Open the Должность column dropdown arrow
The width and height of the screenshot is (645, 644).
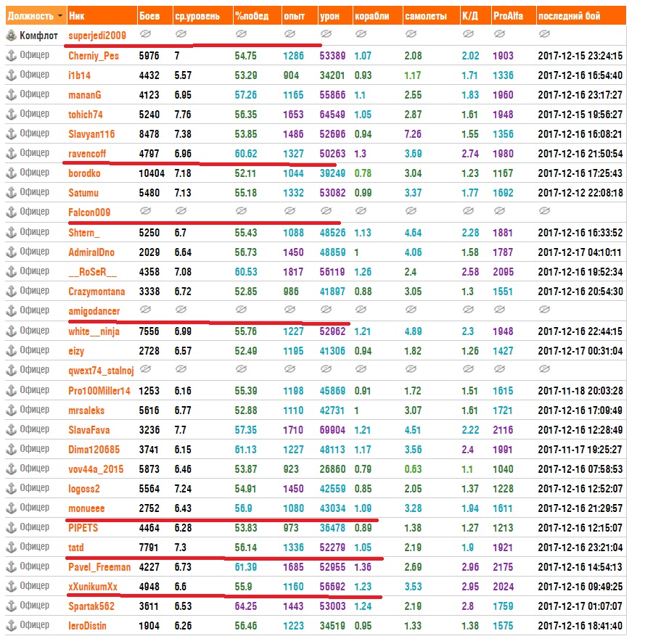coord(60,16)
